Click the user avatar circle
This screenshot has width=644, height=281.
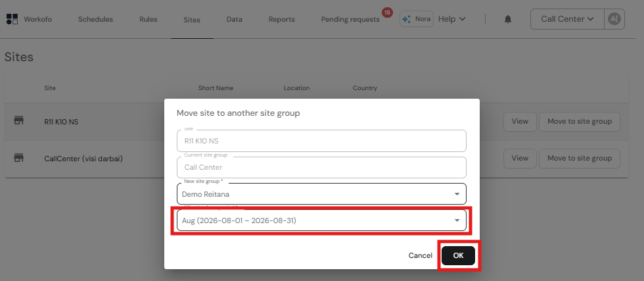(x=614, y=19)
